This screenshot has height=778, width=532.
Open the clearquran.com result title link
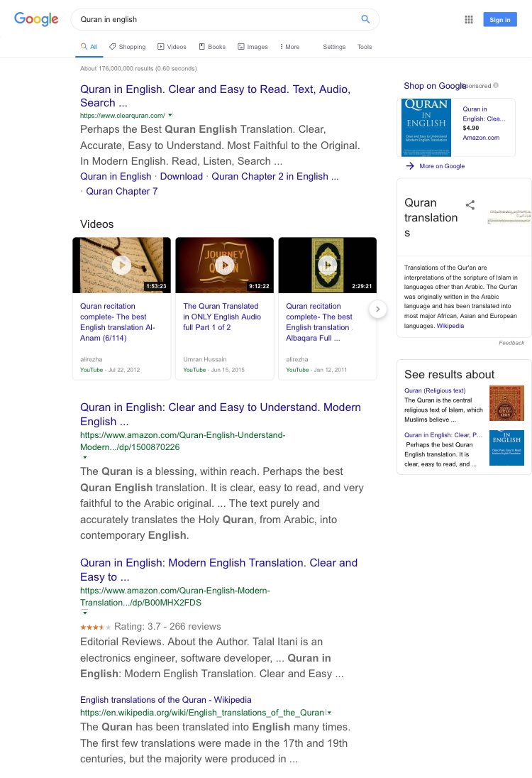(x=215, y=96)
